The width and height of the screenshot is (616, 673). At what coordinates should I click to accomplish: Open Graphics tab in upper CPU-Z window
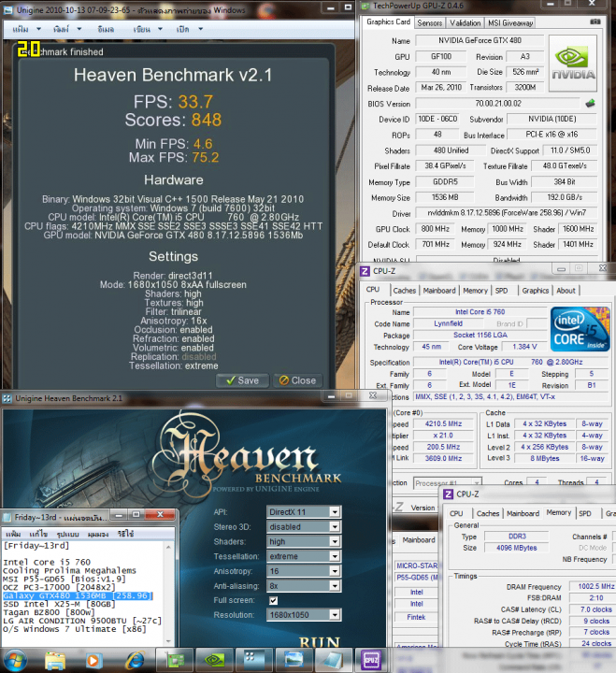[x=536, y=291]
